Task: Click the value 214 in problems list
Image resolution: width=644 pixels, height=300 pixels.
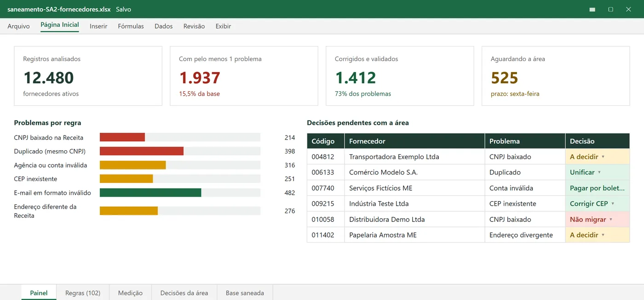Action: tap(290, 137)
